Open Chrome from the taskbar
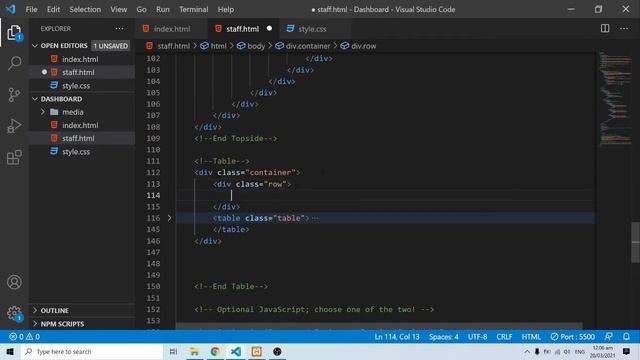This screenshot has height=360, width=640. [x=215, y=351]
